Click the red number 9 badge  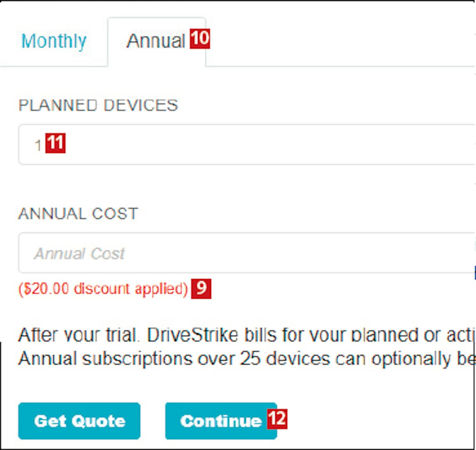(201, 289)
